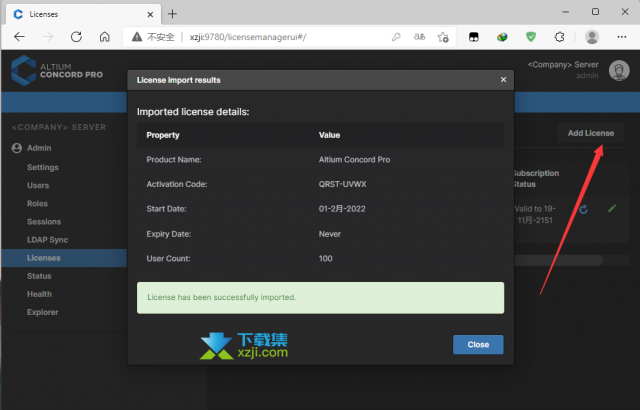Select the Licenses browser tab
640x410 pixels.
pos(83,14)
